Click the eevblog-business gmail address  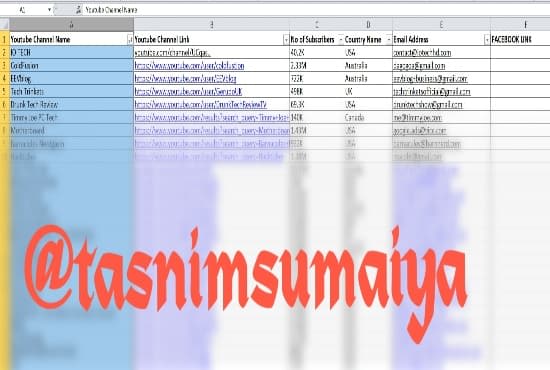(x=430, y=79)
